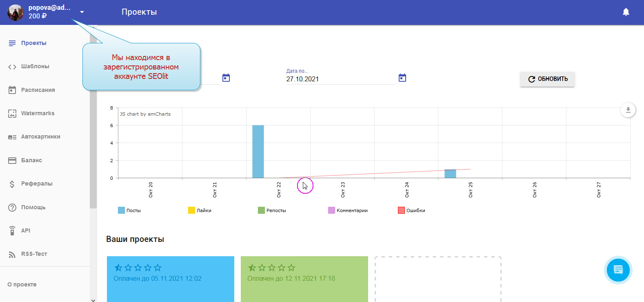Open О проекте link in sidebar
This screenshot has width=644, height=302.
[22, 285]
